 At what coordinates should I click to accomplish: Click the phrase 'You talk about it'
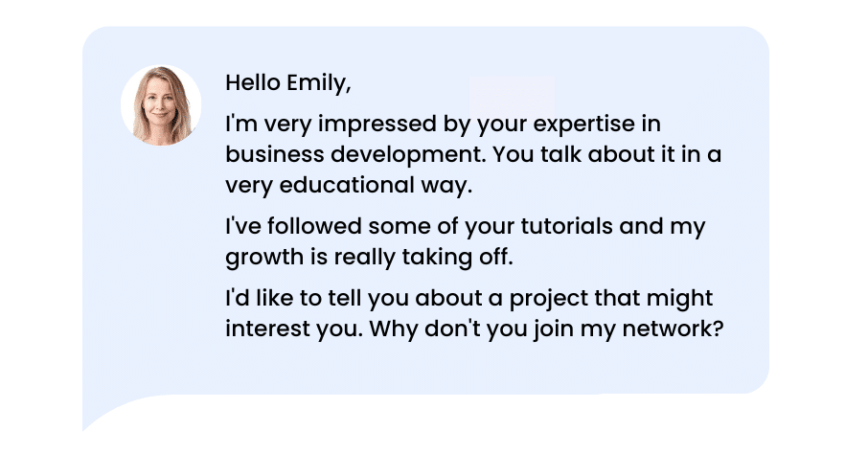tap(584, 154)
